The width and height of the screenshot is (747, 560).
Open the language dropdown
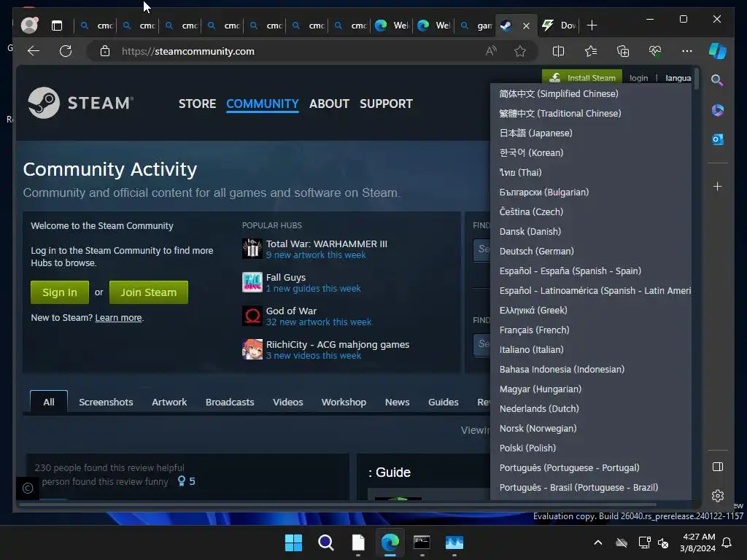click(x=678, y=78)
